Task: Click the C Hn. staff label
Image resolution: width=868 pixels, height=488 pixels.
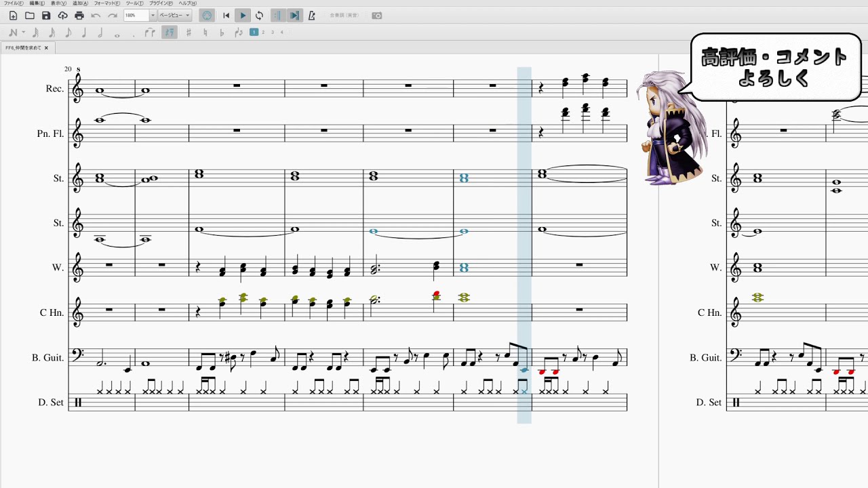Action: [x=52, y=312]
